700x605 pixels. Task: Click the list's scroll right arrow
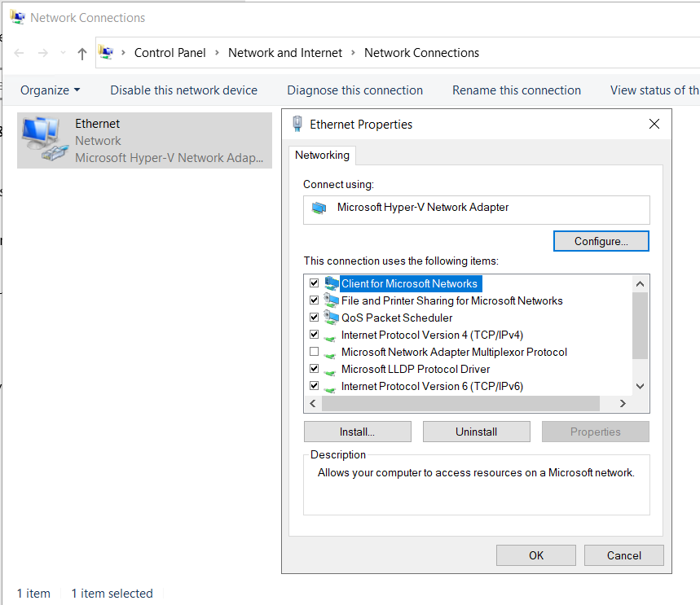623,403
